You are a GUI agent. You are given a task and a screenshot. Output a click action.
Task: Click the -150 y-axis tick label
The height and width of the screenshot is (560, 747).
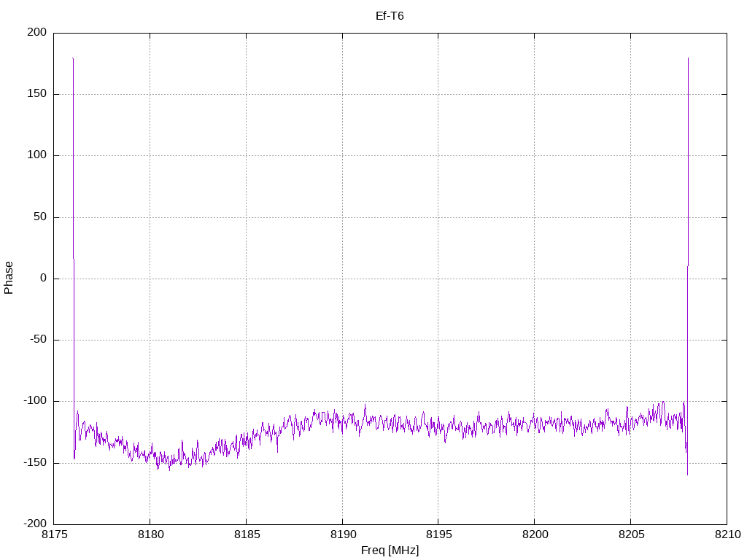[34, 462]
